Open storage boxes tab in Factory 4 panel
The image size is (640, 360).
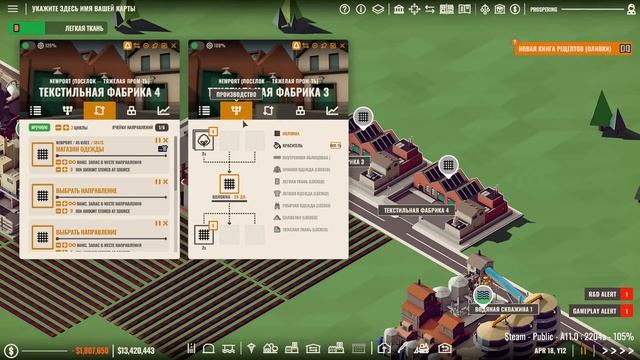131,110
